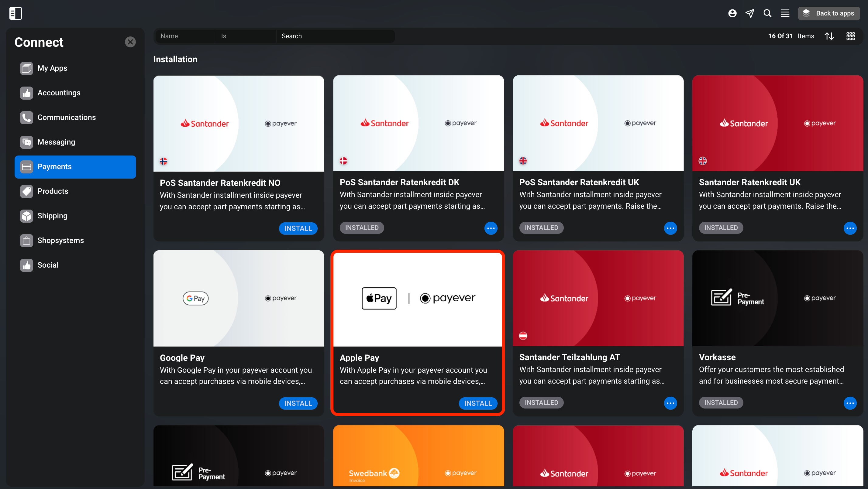Open the search magnifier icon in header

(x=767, y=13)
